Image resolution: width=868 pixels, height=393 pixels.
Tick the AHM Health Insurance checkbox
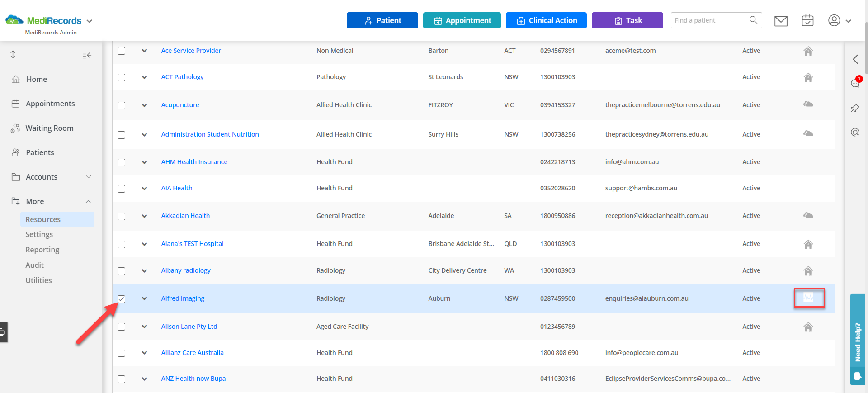click(x=121, y=162)
